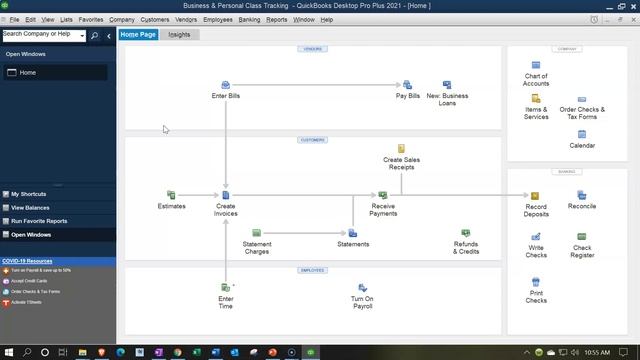640x360 pixels.
Task: Open the Create Invoices icon
Action: point(225,195)
